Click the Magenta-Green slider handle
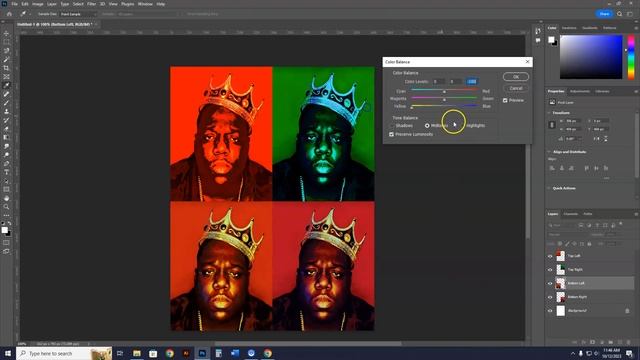Viewport: 640px width, 360px height. point(444,99)
